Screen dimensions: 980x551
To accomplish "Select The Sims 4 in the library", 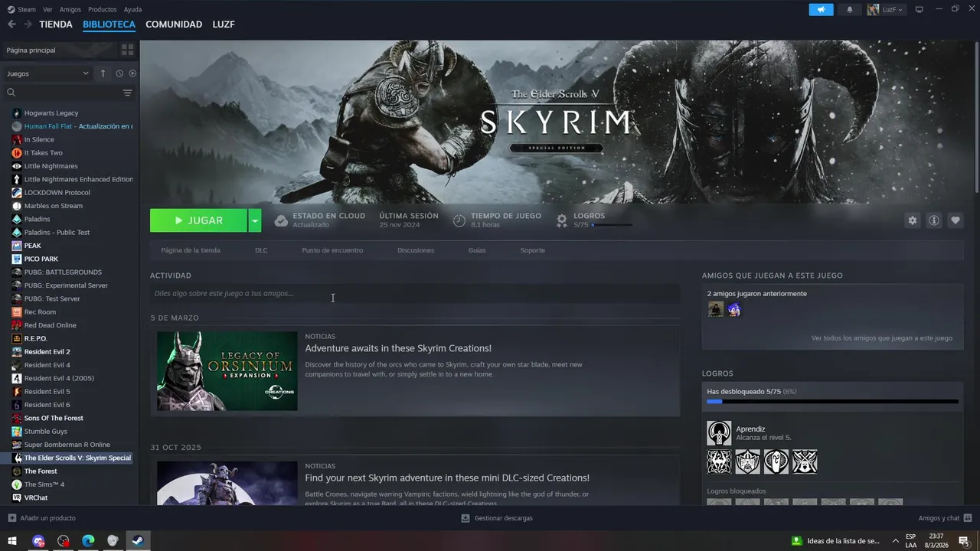I will click(x=44, y=484).
